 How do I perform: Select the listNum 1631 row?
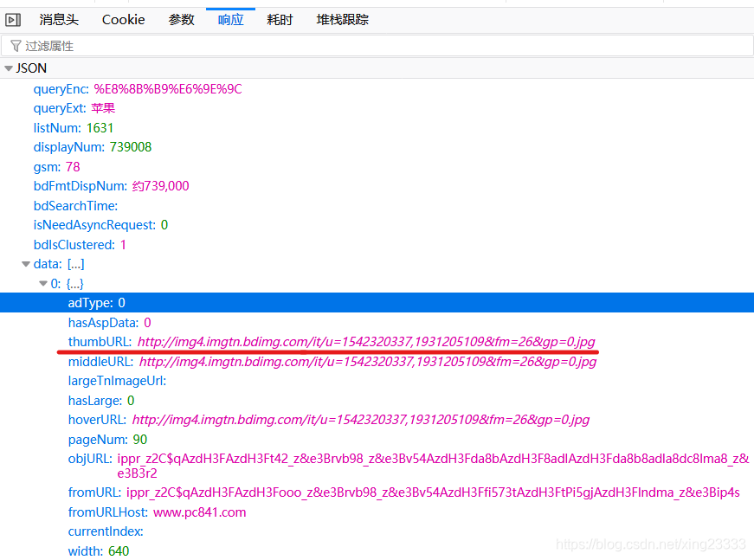pos(377,128)
